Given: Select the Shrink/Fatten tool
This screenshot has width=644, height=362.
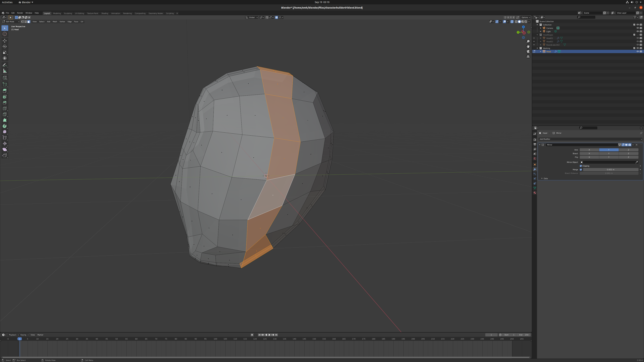Looking at the screenshot, I should tap(5, 144).
